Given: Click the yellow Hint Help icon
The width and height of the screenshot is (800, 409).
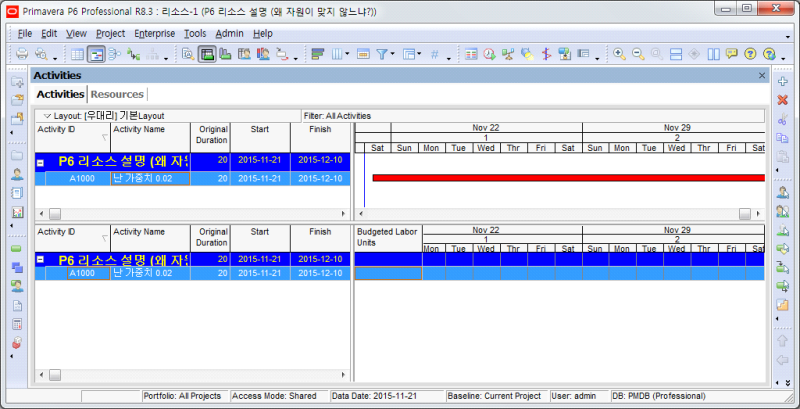Looking at the screenshot, I should (x=732, y=54).
